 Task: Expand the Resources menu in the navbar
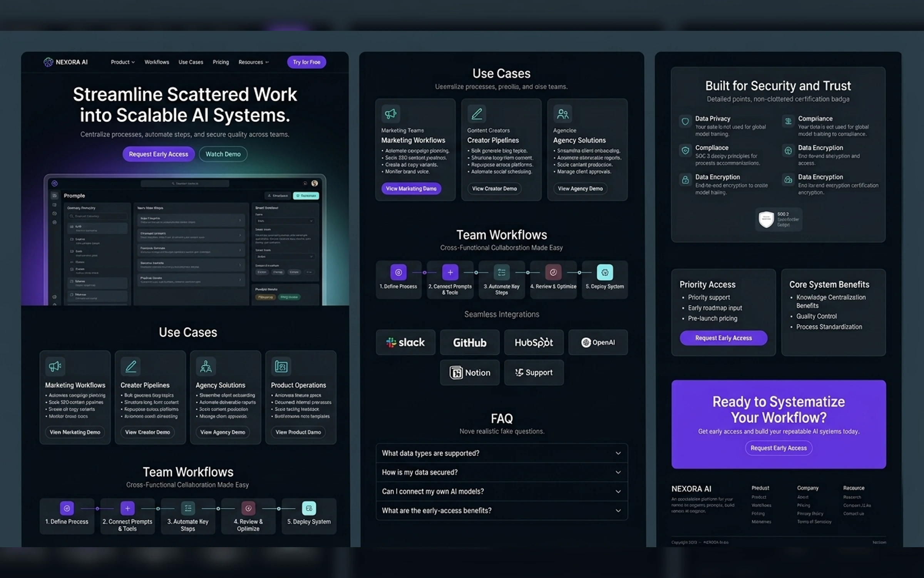click(x=253, y=62)
